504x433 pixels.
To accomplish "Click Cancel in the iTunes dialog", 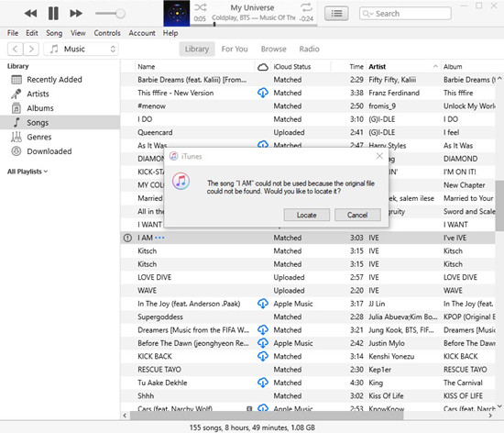I will 357,215.
